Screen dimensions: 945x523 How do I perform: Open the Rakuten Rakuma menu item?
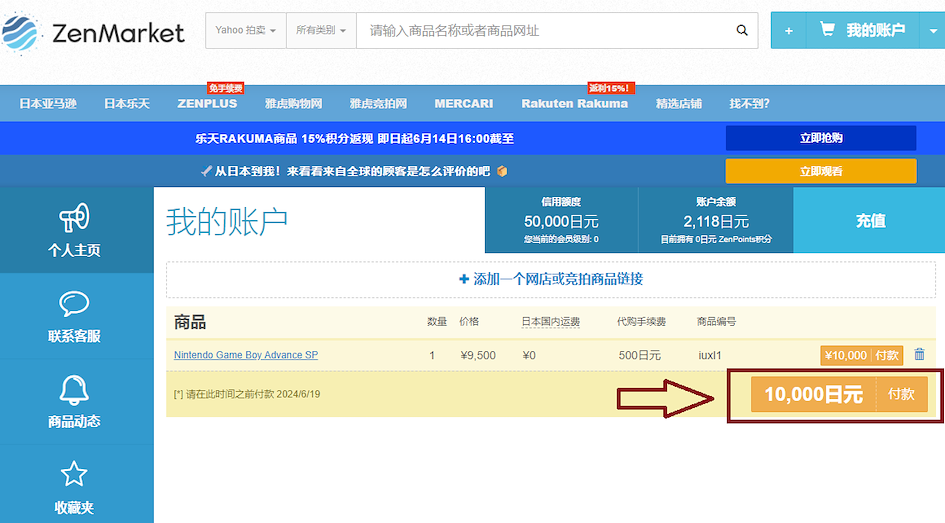click(x=574, y=104)
